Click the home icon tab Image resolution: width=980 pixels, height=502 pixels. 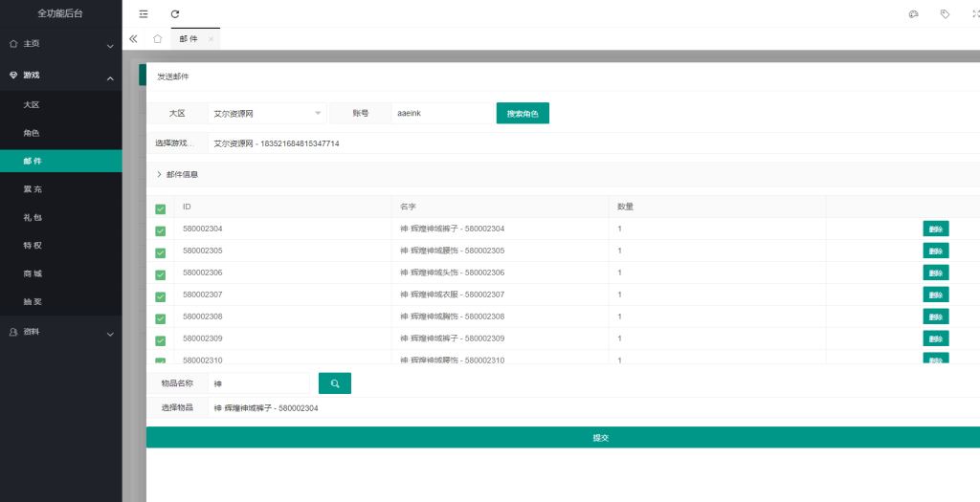157,39
